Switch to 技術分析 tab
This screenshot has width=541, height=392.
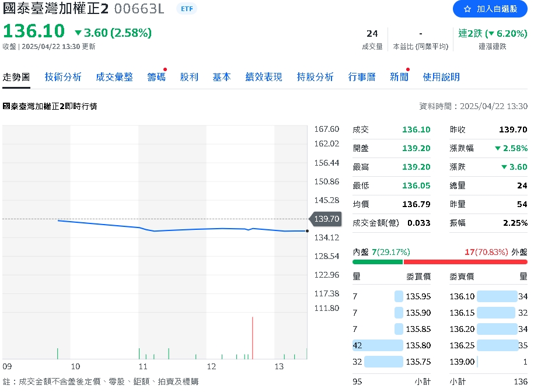(62, 76)
